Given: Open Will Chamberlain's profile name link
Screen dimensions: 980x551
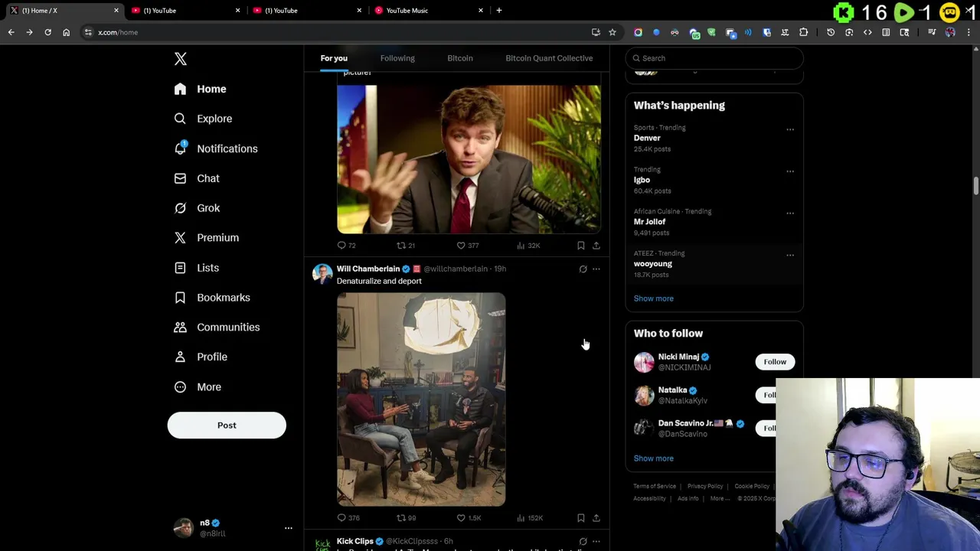Looking at the screenshot, I should pos(368,269).
